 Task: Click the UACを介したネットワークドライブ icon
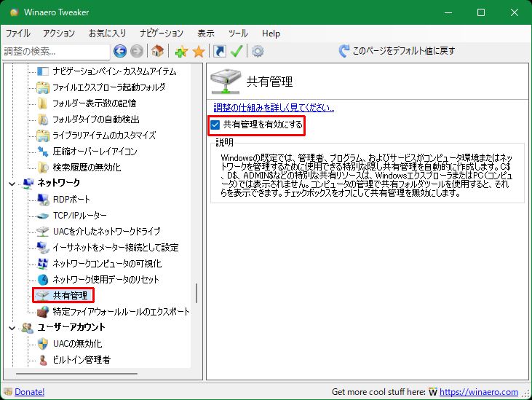coord(43,231)
